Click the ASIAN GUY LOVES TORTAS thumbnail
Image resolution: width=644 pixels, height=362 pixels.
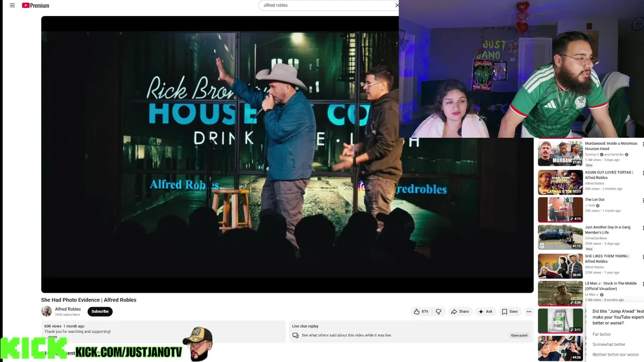[x=560, y=182]
